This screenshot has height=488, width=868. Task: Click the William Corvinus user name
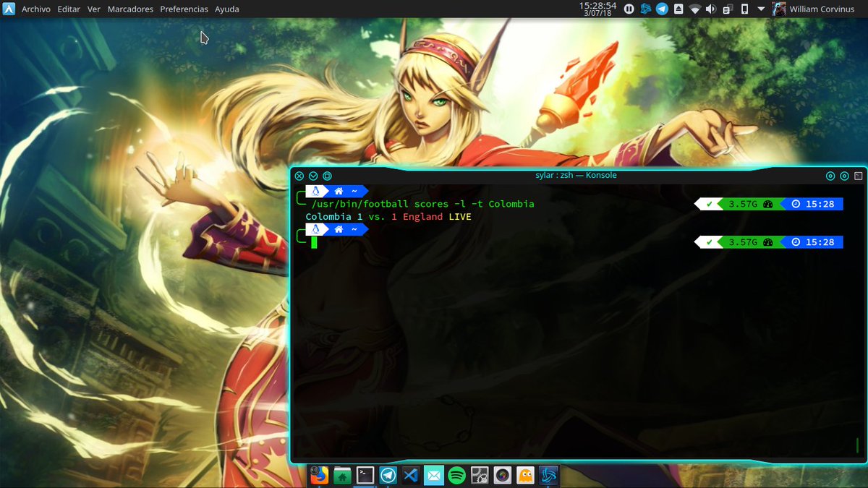click(x=821, y=9)
